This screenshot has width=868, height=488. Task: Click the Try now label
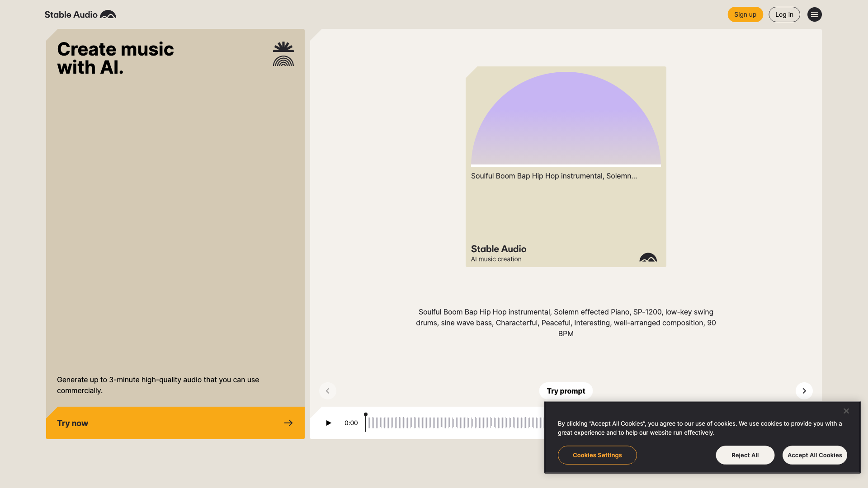pyautogui.click(x=72, y=423)
